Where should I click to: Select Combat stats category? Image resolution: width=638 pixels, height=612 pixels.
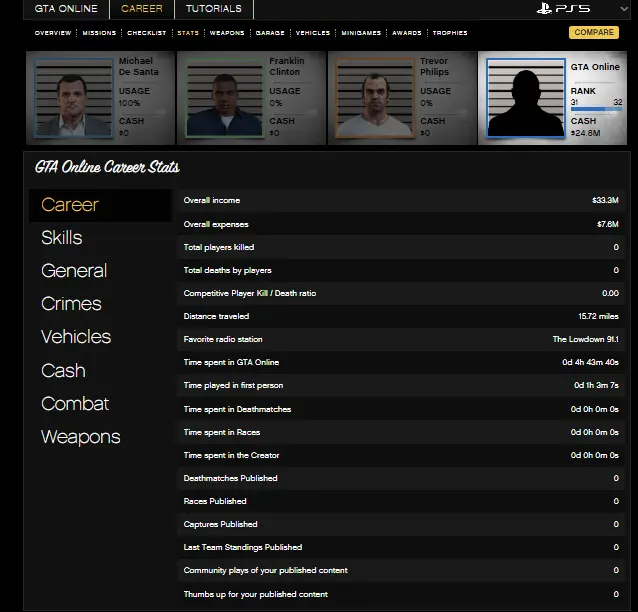(75, 404)
